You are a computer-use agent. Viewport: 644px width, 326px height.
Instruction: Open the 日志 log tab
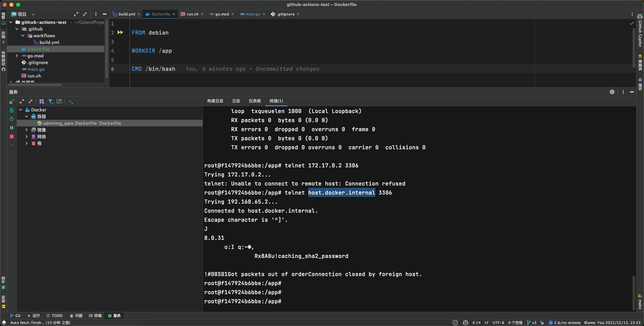(236, 101)
